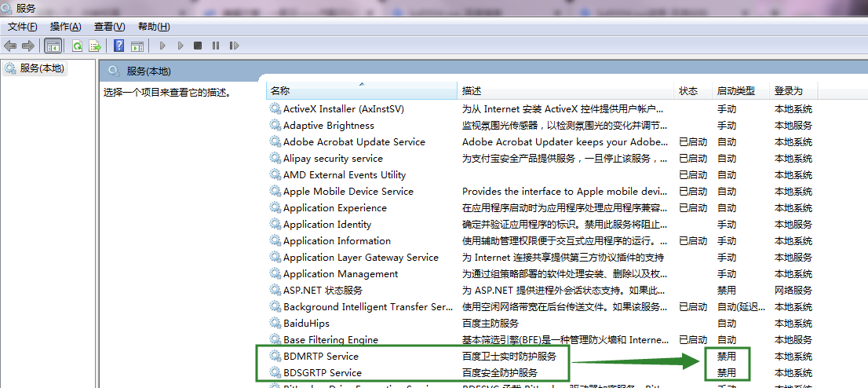Image resolution: width=868 pixels, height=388 pixels.
Task: Click the Services window title bar icon
Action: pos(7,9)
